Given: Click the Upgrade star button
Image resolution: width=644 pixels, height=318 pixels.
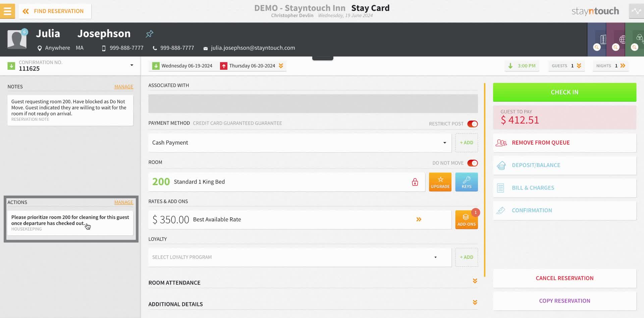Looking at the screenshot, I should click(440, 182).
